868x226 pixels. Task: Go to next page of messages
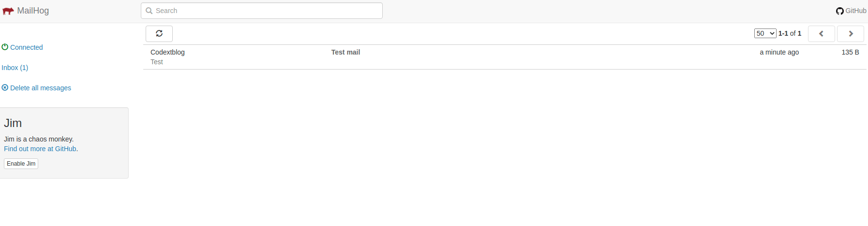850,34
